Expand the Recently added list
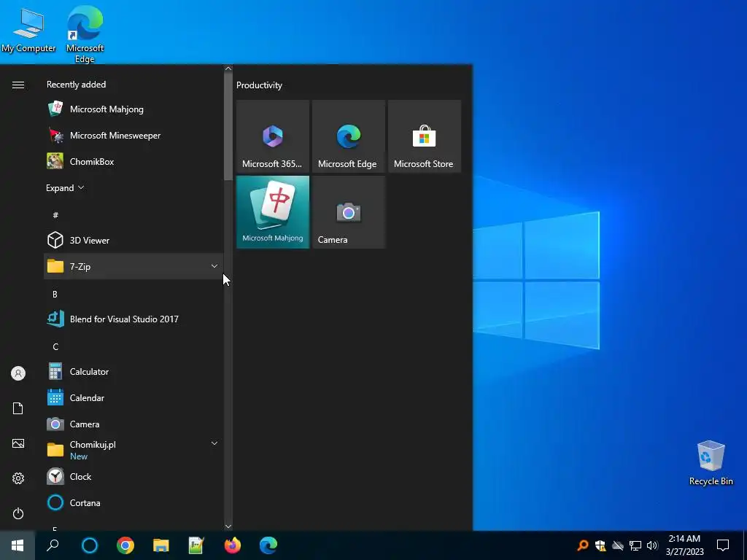This screenshot has height=560, width=747. point(65,187)
